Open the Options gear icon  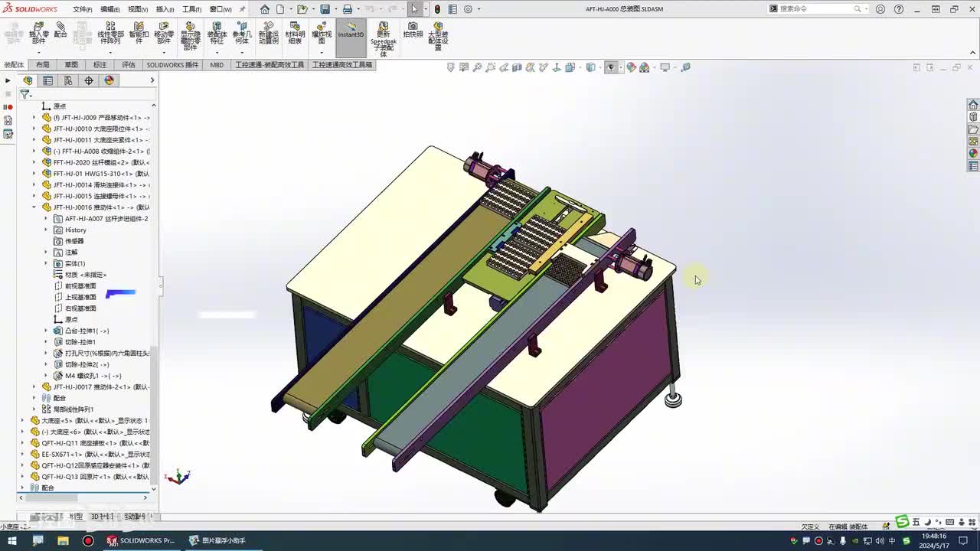(x=468, y=9)
